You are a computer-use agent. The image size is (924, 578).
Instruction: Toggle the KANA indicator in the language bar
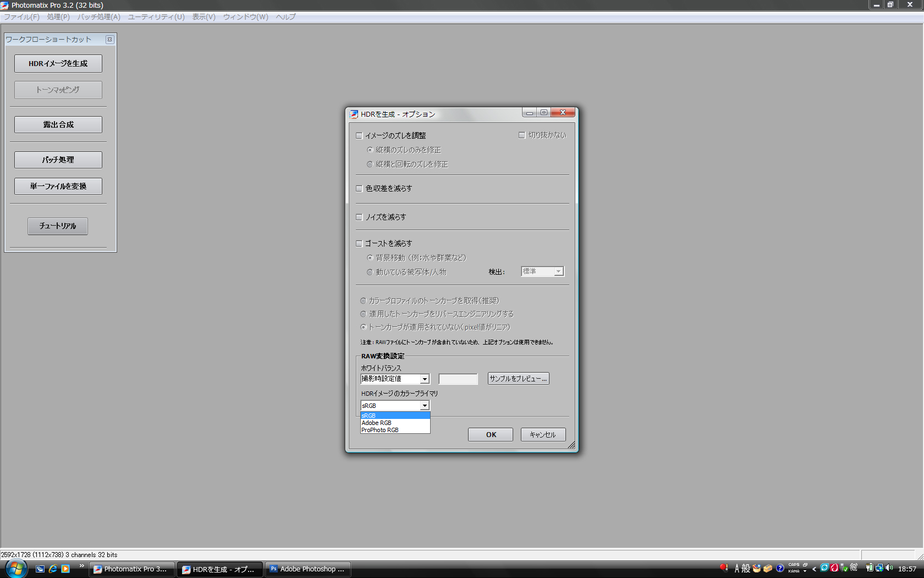(x=794, y=571)
